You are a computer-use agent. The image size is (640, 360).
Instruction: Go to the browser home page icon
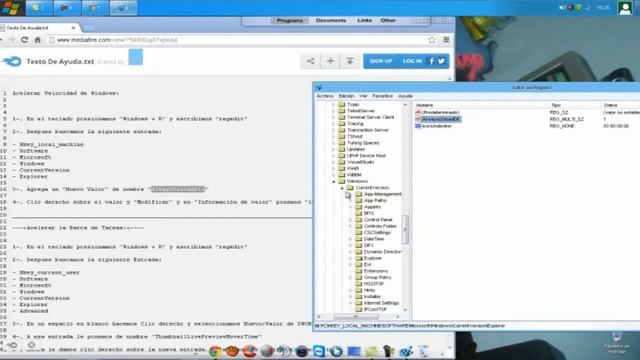tap(37, 40)
